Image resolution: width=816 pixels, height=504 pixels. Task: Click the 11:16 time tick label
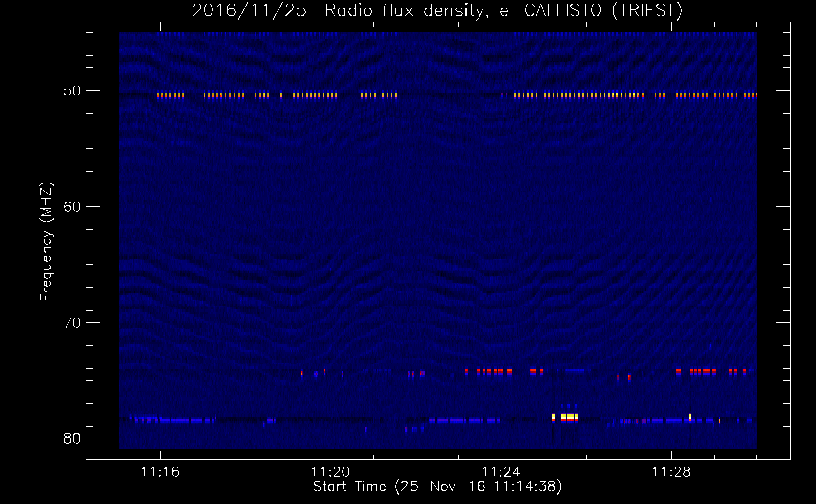[160, 472]
